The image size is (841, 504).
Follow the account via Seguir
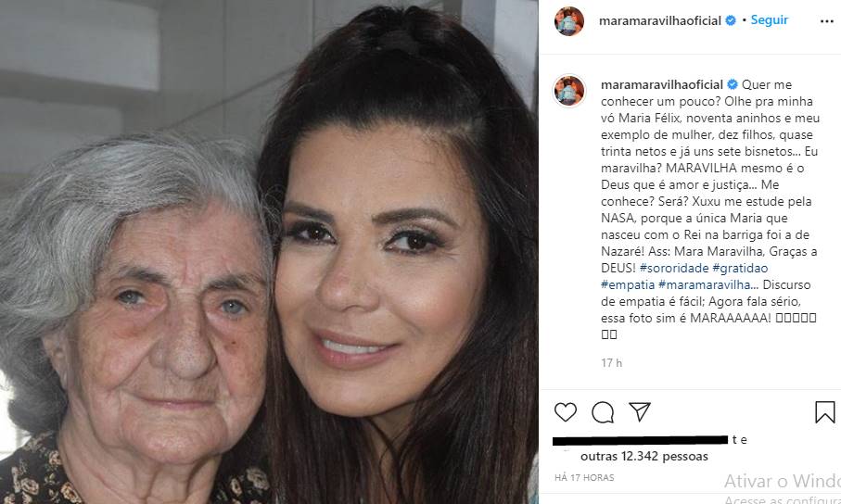click(x=769, y=19)
